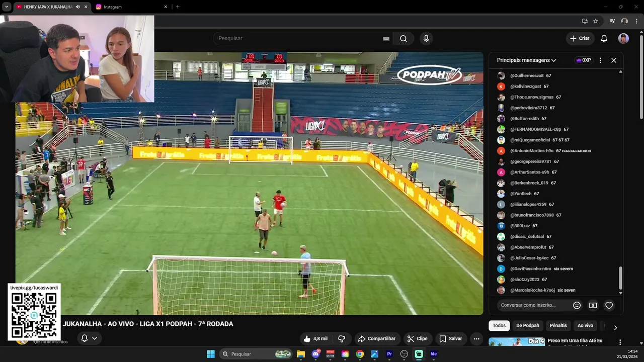Open the YouTube account avatar menu
This screenshot has width=644, height=362.
tap(623, 39)
